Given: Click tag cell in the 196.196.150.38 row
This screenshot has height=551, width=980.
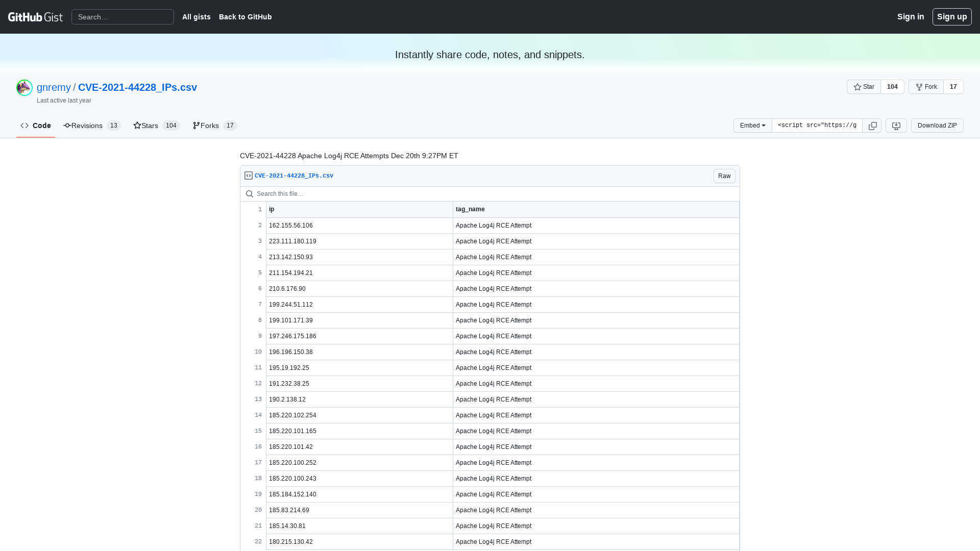Looking at the screenshot, I should [596, 352].
